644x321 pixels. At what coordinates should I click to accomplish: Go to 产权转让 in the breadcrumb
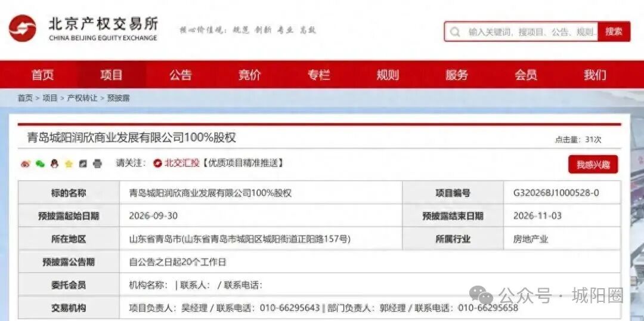coord(82,98)
